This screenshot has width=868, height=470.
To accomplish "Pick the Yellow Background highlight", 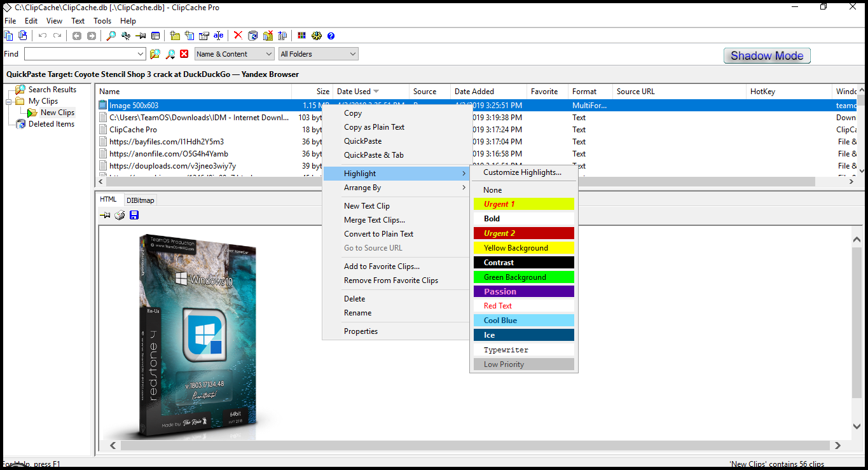I will click(x=524, y=248).
